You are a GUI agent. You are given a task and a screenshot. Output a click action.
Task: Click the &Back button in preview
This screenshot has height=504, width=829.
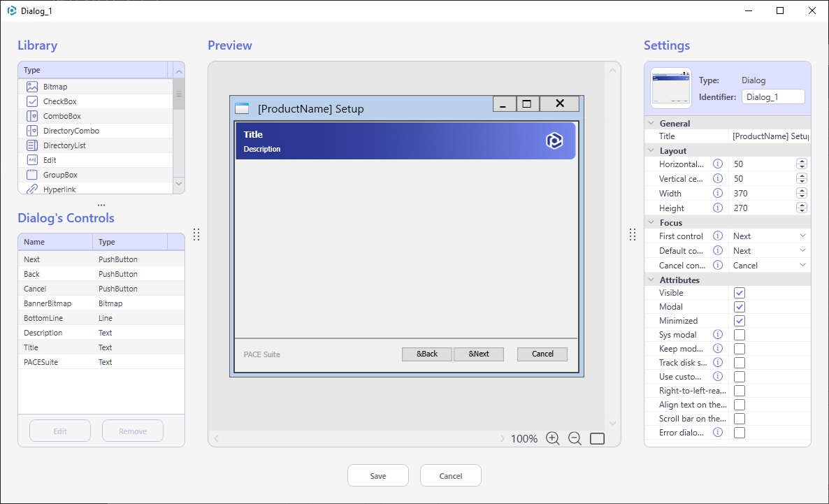(x=426, y=354)
